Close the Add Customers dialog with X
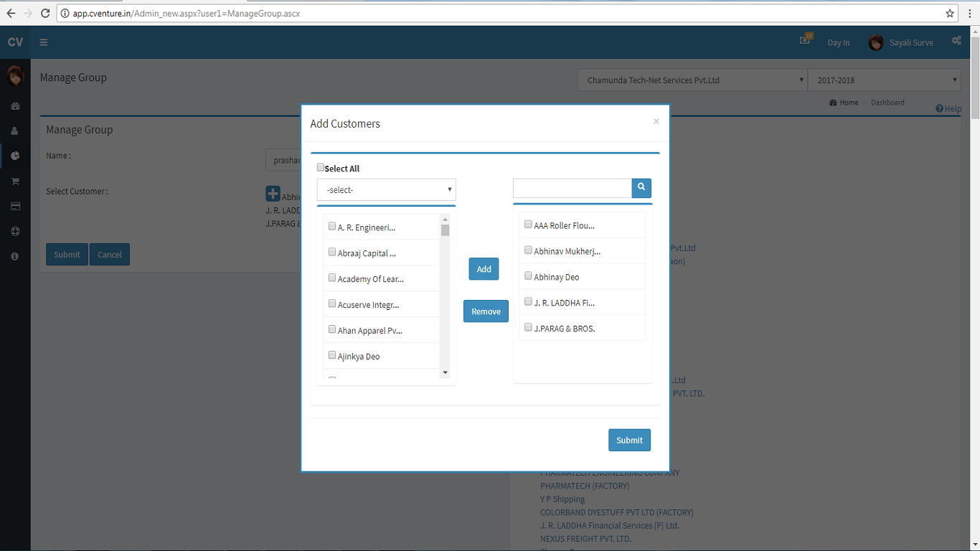The width and height of the screenshot is (980, 551). (x=656, y=122)
